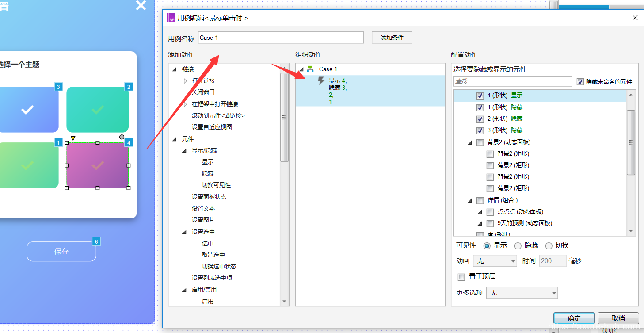
Task: Click the 用例名称 input field
Action: [x=281, y=38]
